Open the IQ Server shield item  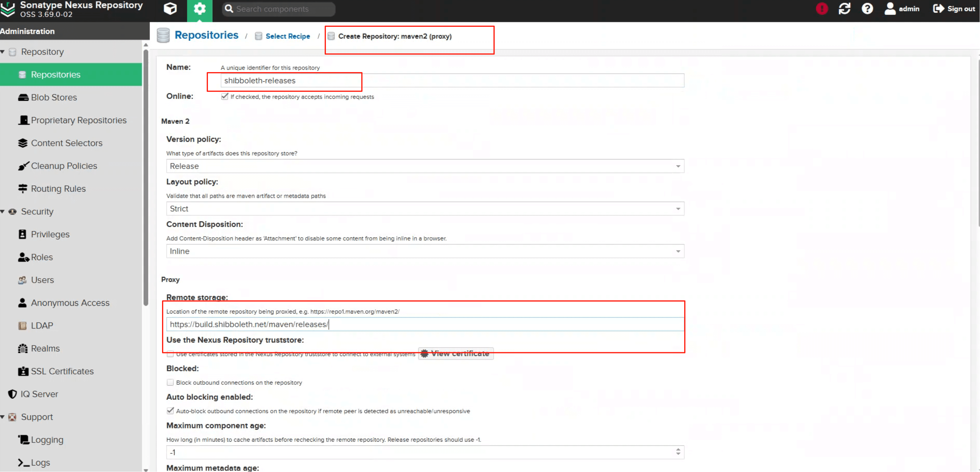click(39, 394)
